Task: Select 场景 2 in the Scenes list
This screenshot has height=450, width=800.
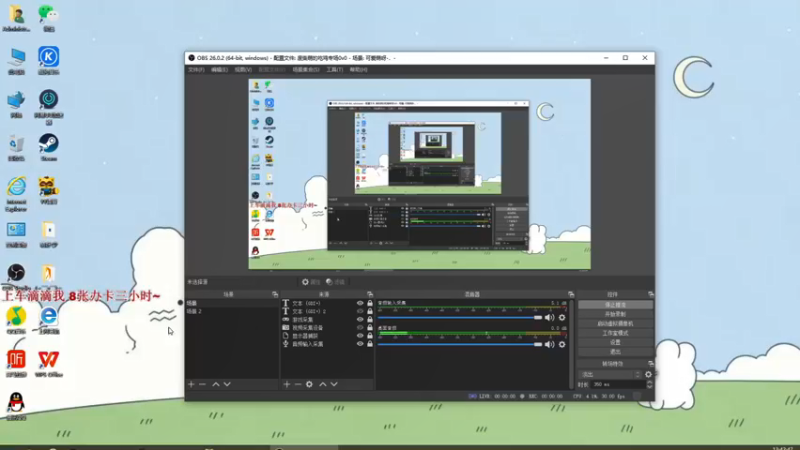Action: [232, 311]
